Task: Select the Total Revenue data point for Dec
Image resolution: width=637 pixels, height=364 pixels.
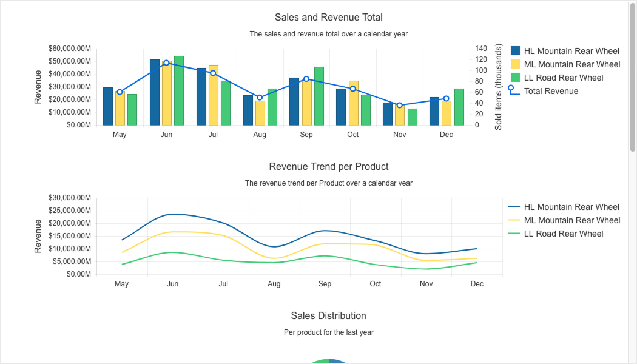Action: pos(447,98)
